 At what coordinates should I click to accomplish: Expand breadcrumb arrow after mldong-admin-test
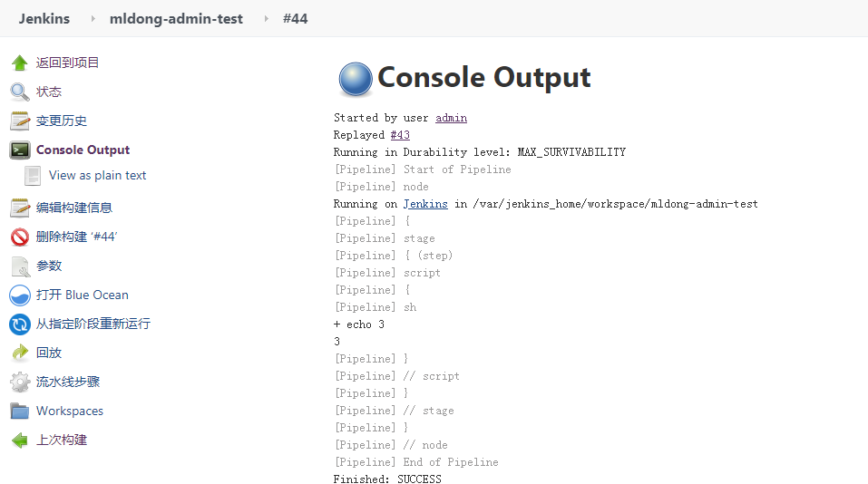(266, 18)
